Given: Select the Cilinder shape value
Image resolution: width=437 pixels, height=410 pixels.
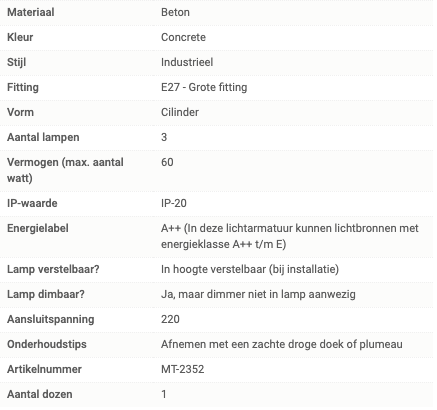Looking at the screenshot, I should pos(180,112).
